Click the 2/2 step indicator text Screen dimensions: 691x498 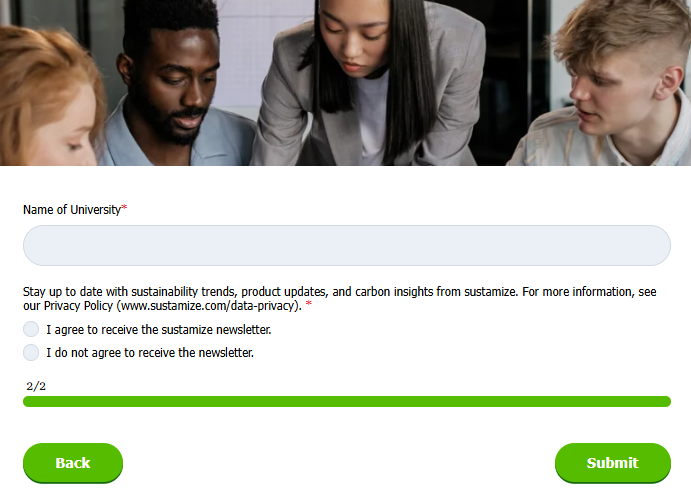coord(36,387)
